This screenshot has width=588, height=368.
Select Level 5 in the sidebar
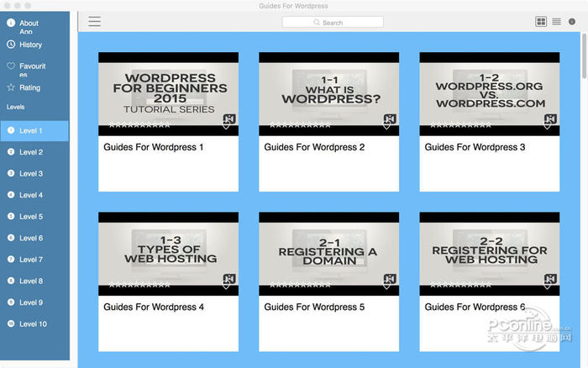[x=34, y=217]
